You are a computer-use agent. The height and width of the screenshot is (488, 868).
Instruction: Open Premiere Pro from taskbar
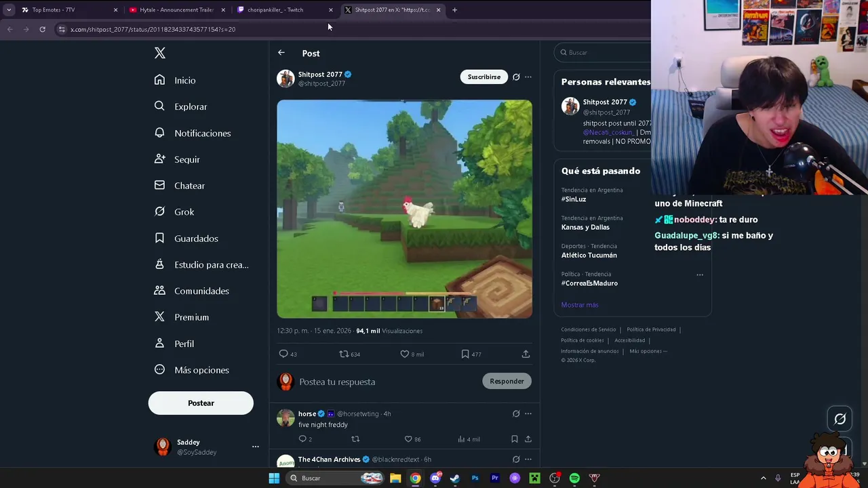(495, 478)
